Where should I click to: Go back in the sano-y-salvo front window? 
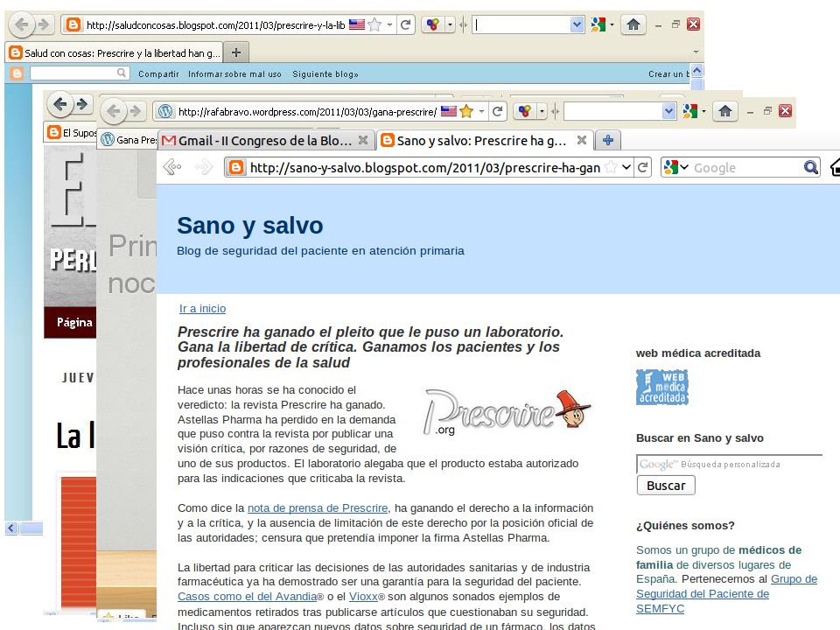(172, 167)
